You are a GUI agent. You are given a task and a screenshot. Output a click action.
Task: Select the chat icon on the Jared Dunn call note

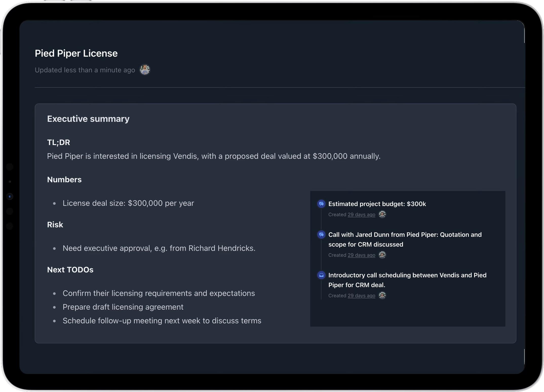321,234
